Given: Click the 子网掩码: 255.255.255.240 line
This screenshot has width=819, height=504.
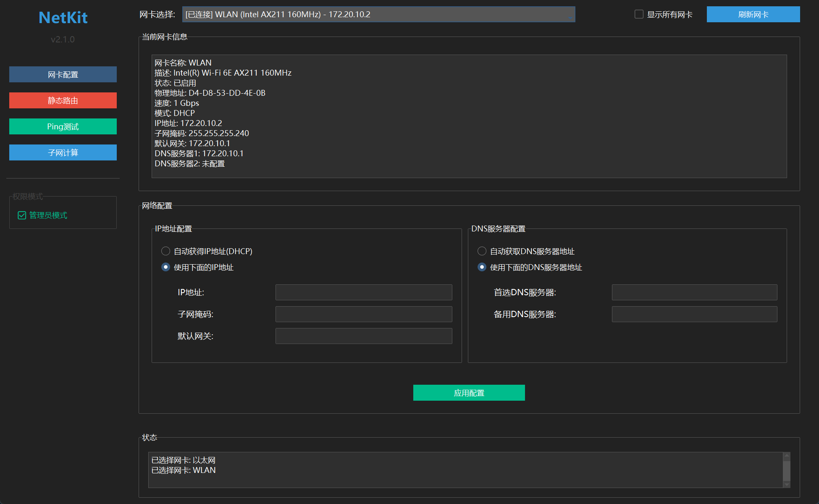Looking at the screenshot, I should coord(202,133).
